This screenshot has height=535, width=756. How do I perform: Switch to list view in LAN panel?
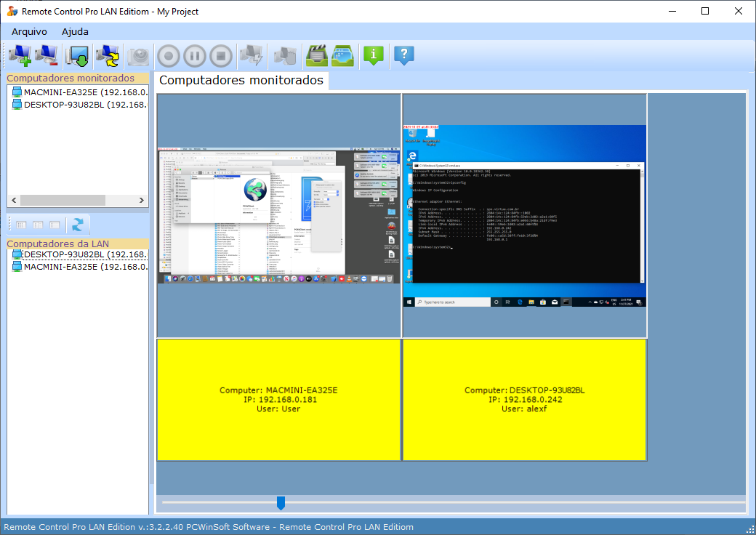38,225
